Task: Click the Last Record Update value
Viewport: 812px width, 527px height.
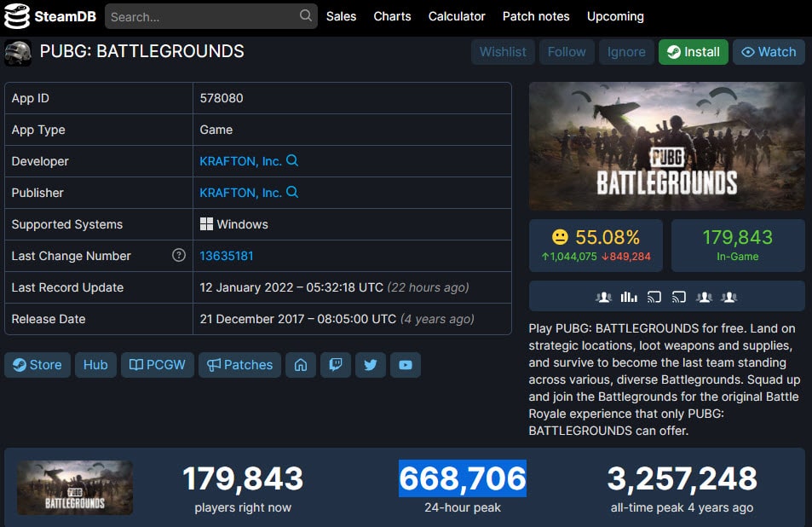Action: (335, 287)
